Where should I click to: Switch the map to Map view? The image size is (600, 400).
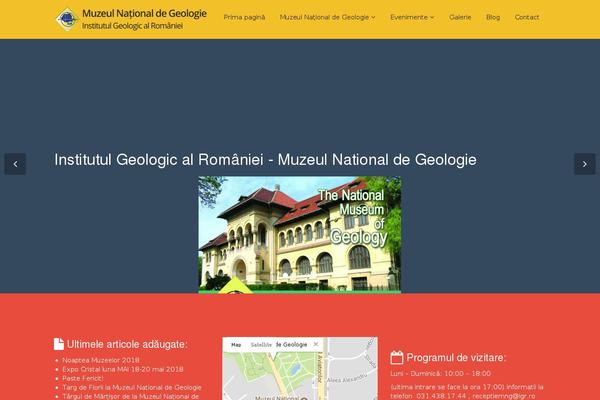click(x=236, y=345)
